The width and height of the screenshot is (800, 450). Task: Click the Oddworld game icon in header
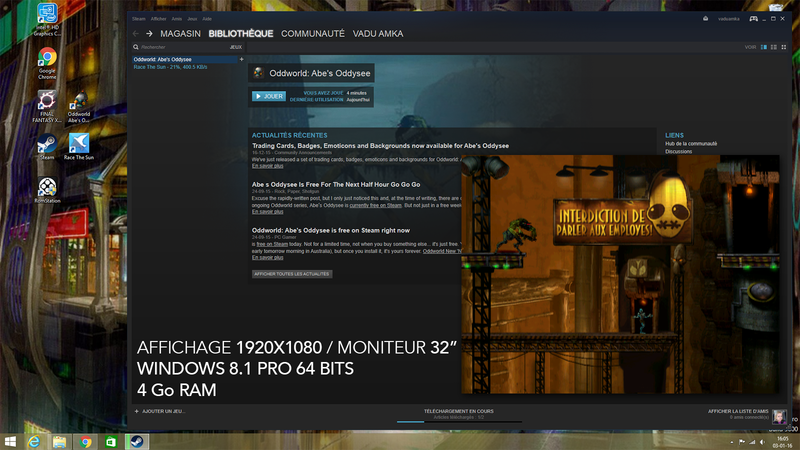259,73
